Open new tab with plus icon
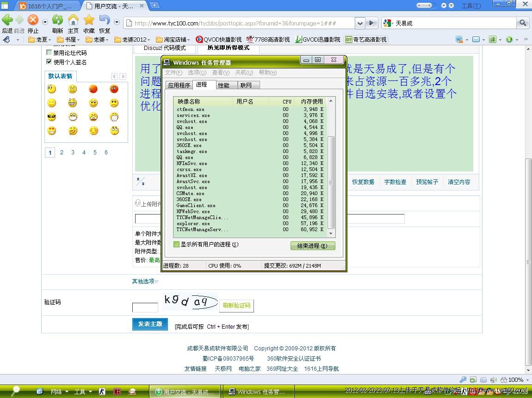This screenshot has width=532, height=398. click(x=155, y=6)
